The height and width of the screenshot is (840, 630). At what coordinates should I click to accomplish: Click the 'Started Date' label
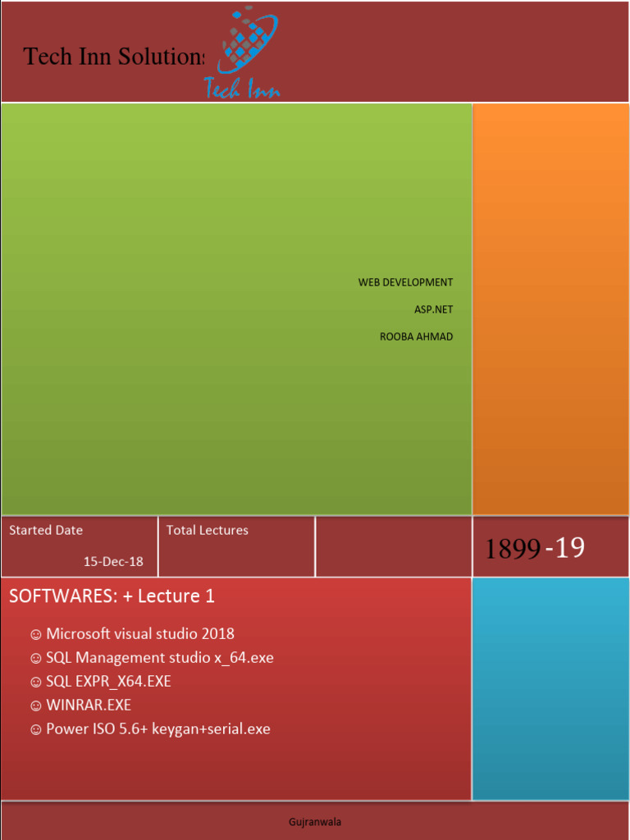point(46,531)
